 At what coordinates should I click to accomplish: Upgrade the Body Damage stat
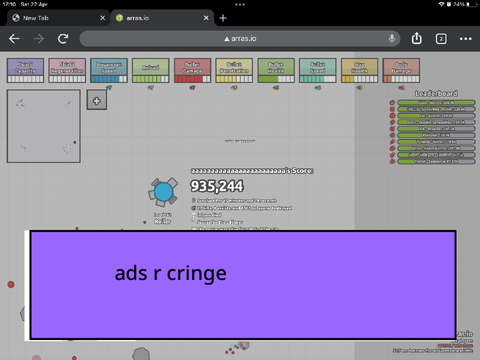401,70
